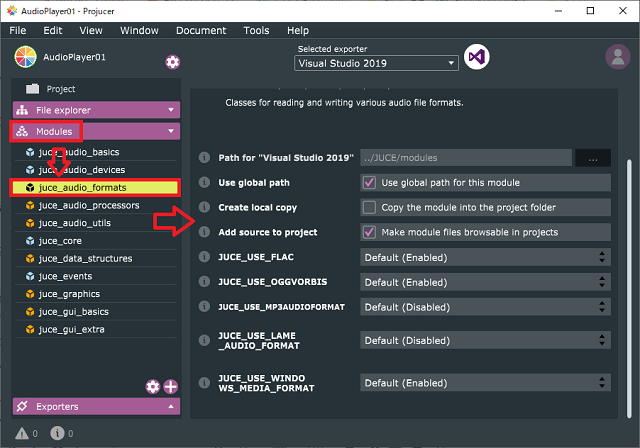Browse module path with the ... button

click(x=593, y=158)
